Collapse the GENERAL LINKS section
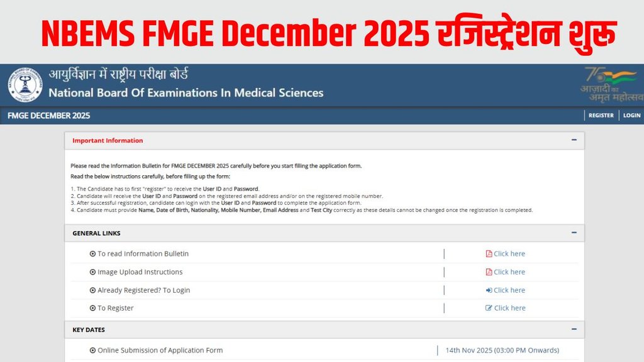The image size is (644, 362). coord(573,233)
